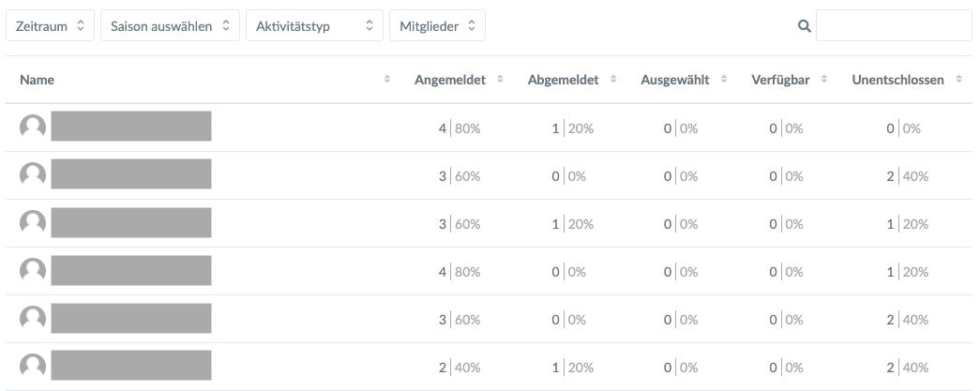The image size is (980, 391).
Task: Click the Abgemeldet column header
Action: tap(563, 80)
